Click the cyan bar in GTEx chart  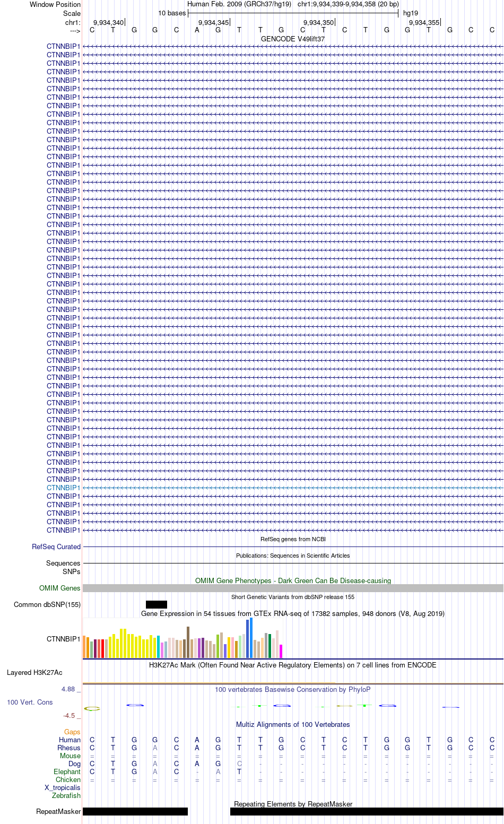158,647
